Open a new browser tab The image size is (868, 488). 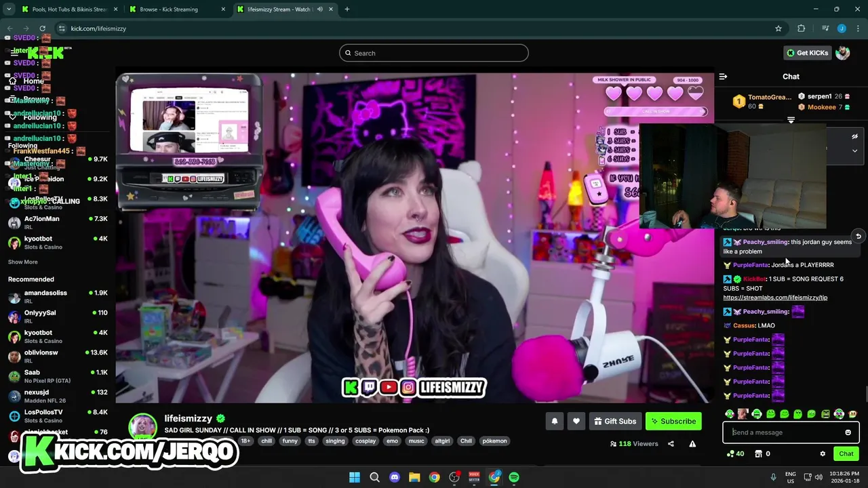point(347,9)
